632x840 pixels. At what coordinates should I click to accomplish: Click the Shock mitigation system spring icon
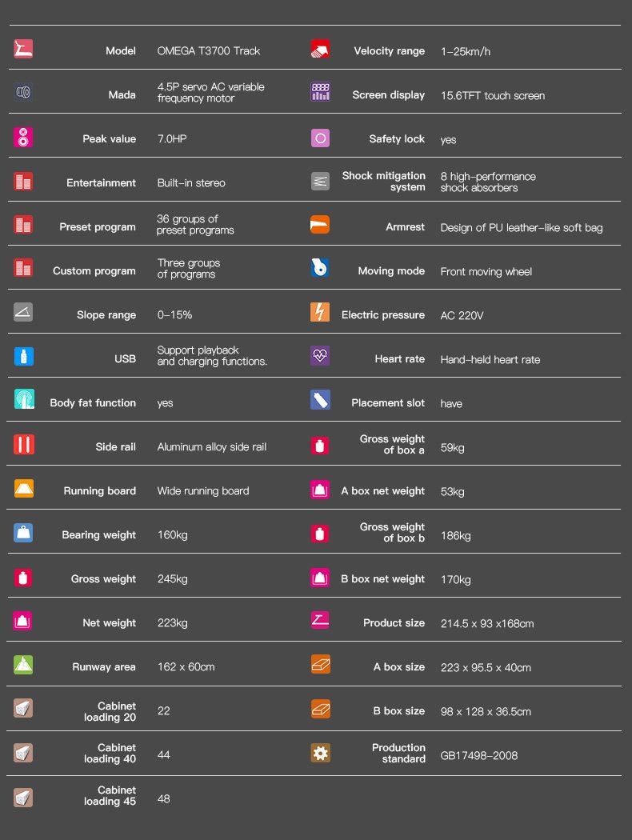[x=320, y=181]
